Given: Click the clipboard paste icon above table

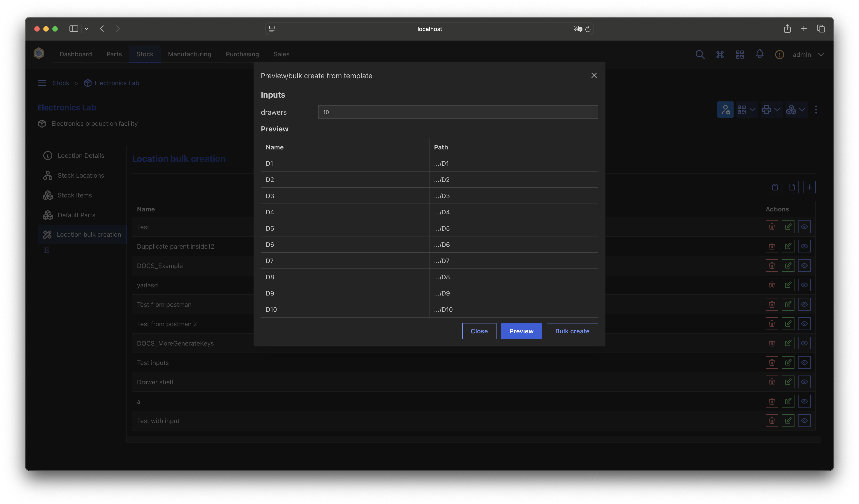Looking at the screenshot, I should [775, 187].
